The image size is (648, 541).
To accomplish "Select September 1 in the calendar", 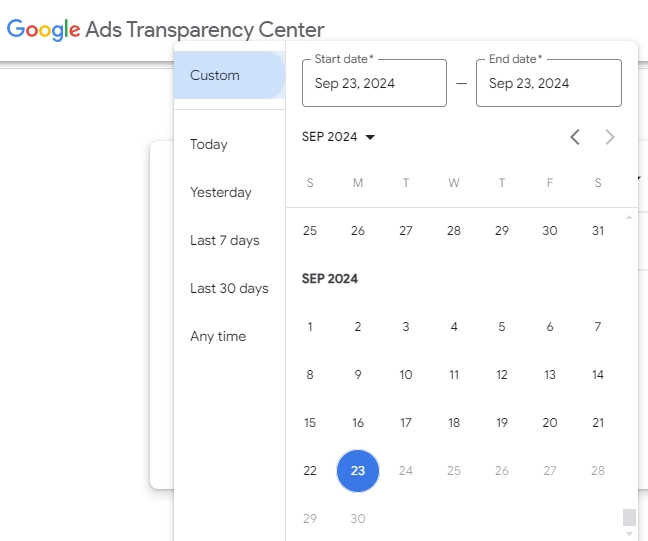I will tap(310, 327).
